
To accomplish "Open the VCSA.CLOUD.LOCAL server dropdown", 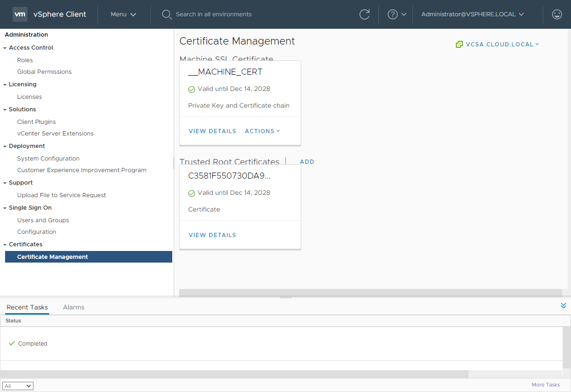I will coord(502,45).
